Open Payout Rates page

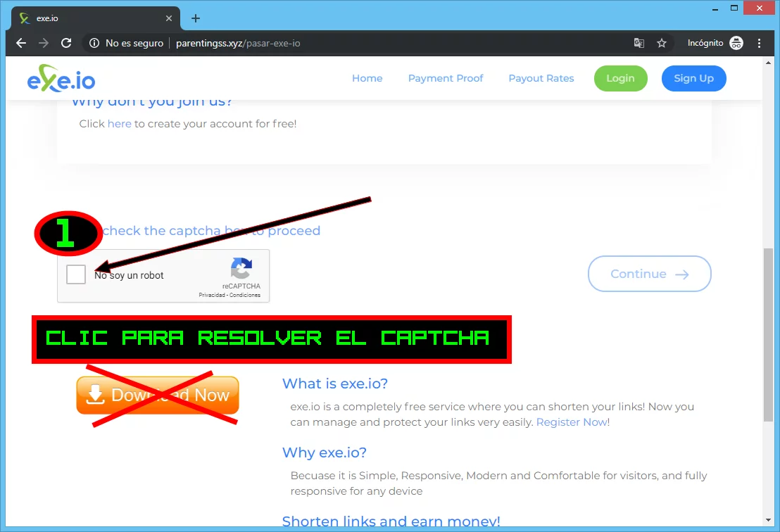(541, 78)
